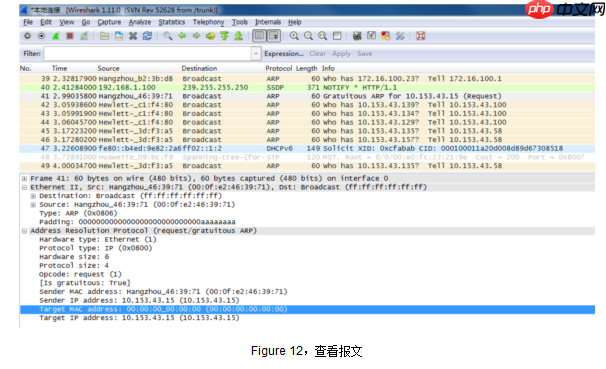
Task: Go to packet number icon
Action: pyautogui.click(x=210, y=36)
